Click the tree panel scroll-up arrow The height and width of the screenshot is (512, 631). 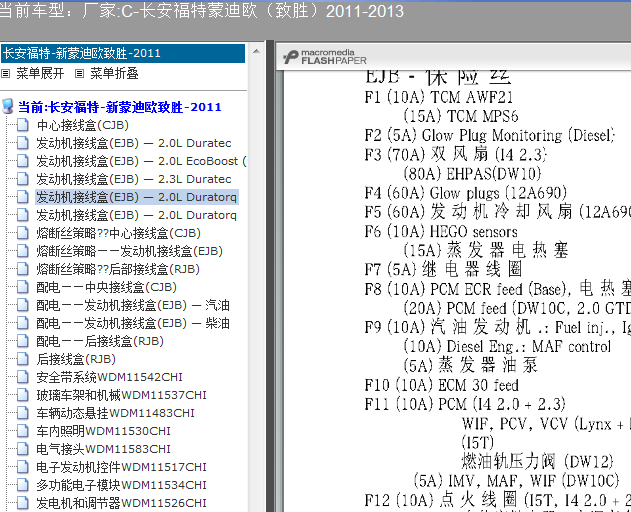point(256,51)
